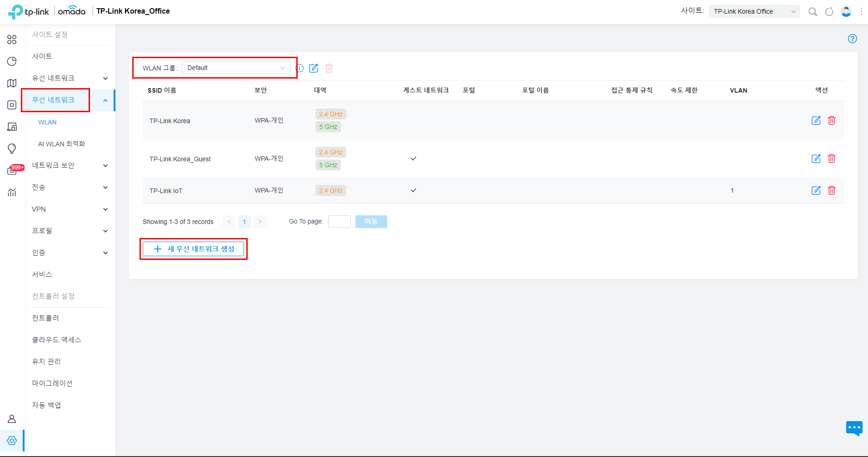Open the help question mark icon
The width and height of the screenshot is (868, 457).
click(853, 39)
